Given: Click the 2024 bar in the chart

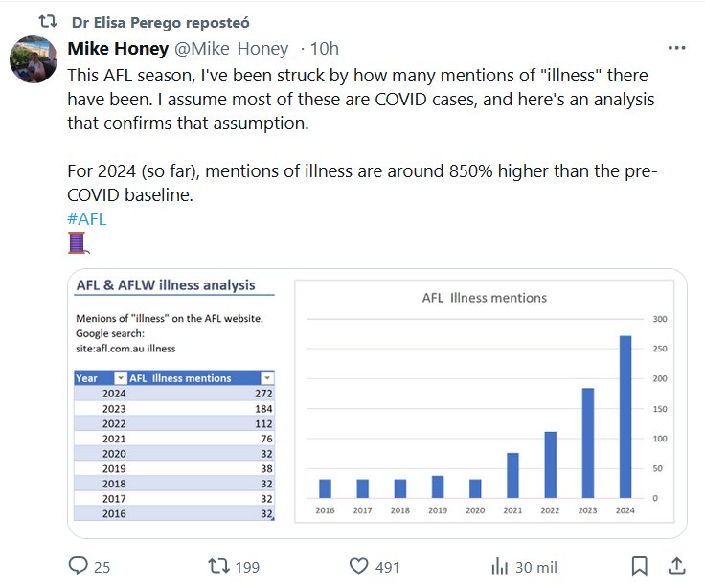Looking at the screenshot, I should point(625,417).
